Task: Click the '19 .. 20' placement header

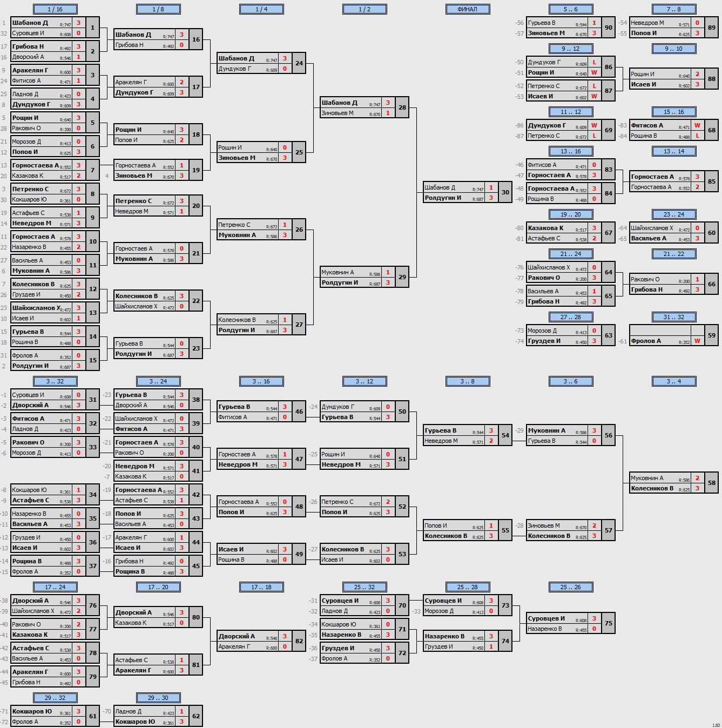Action: coord(571,214)
